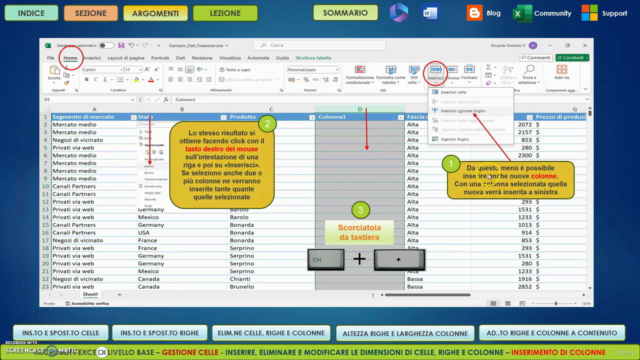The width and height of the screenshot is (640, 360).
Task: Open filter dropdown on Segmento di mercato header
Action: [133, 118]
